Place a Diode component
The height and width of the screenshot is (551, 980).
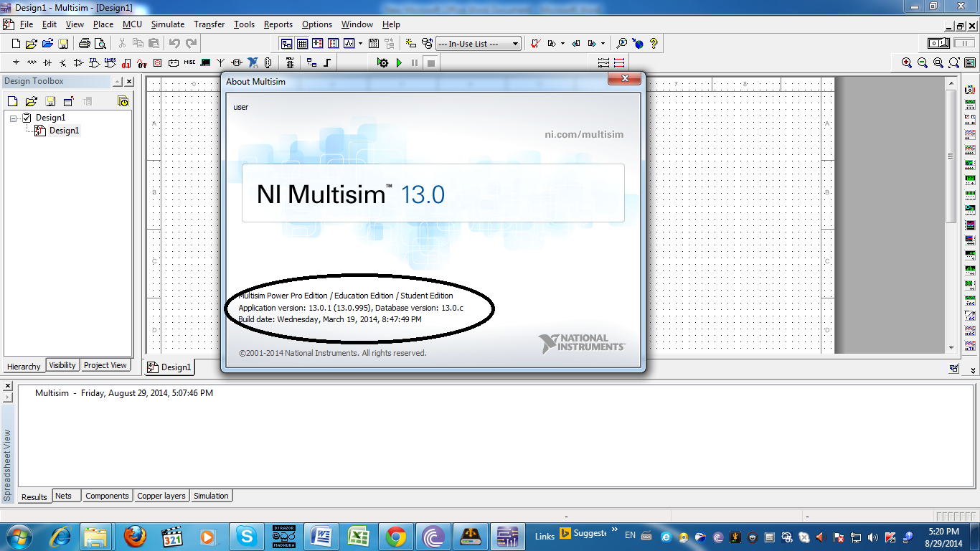(x=47, y=63)
